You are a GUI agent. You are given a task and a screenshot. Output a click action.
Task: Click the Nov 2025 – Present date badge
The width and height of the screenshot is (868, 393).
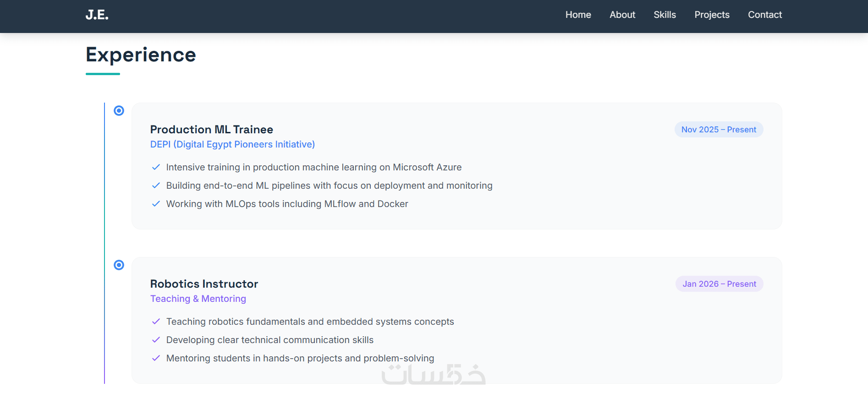[719, 130]
